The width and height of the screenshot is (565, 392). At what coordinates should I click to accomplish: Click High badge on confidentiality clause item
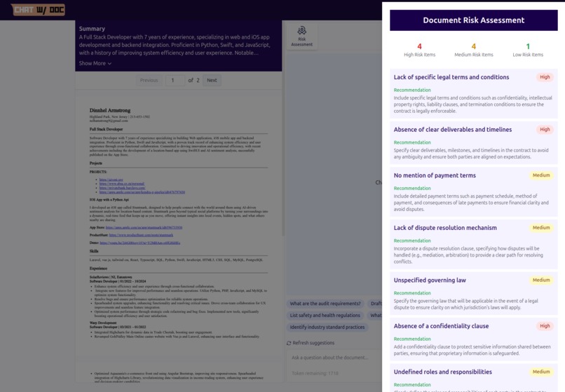[545, 326]
